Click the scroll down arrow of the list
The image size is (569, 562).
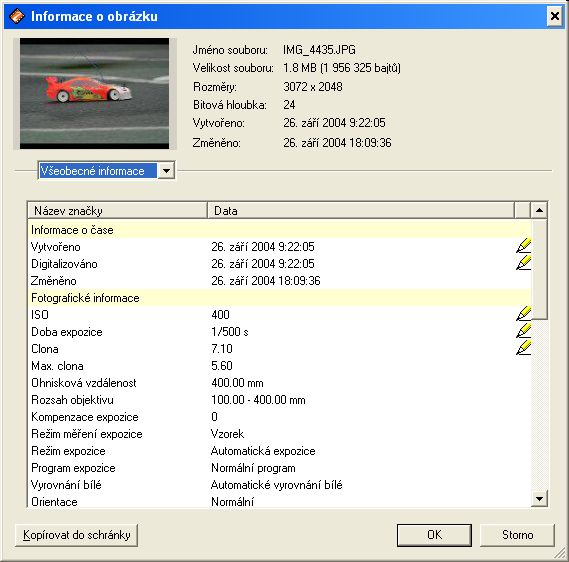(539, 499)
